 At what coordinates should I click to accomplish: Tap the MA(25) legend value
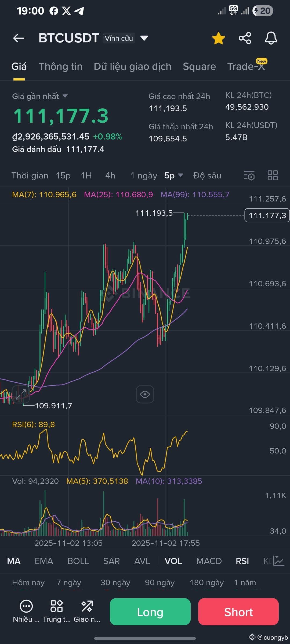pyautogui.click(x=118, y=195)
